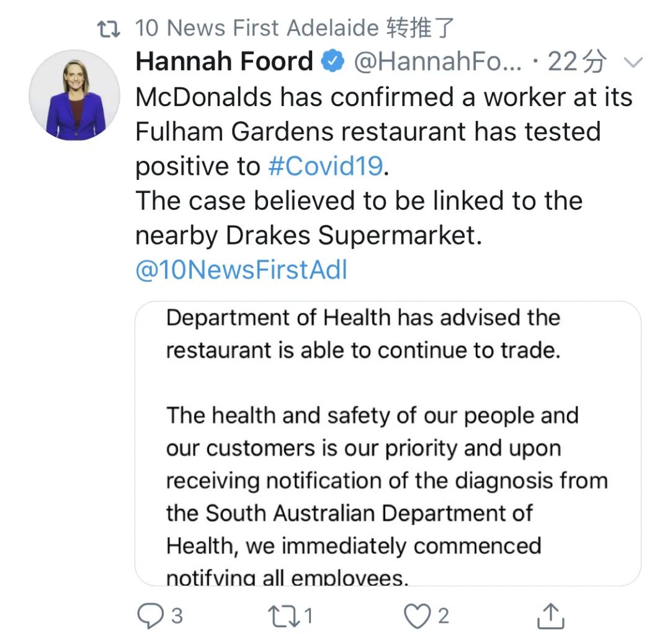Viewport: 670px width, 644px height.
Task: Open the @10NewsFirstAdl mention link
Action: click(241, 270)
